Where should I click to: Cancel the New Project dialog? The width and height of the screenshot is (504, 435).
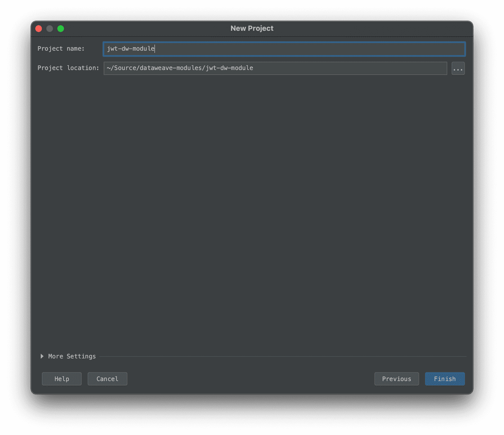click(107, 378)
